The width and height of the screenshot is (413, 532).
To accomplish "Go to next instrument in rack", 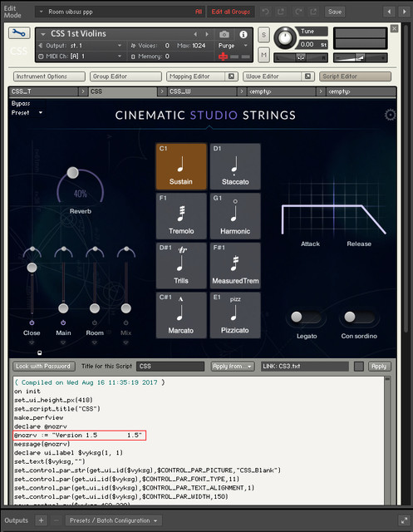I will click(x=404, y=12).
